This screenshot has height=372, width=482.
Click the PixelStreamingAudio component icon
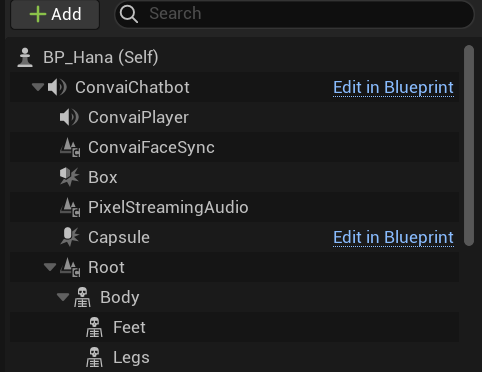tap(70, 207)
